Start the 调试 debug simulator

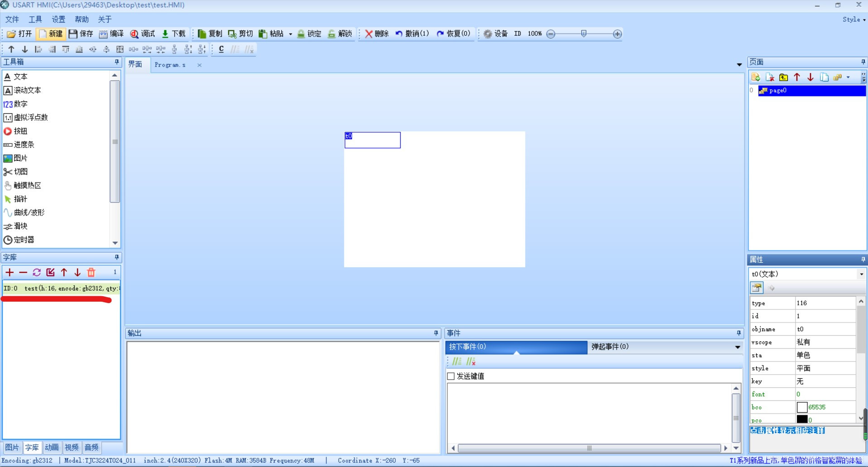tap(143, 34)
